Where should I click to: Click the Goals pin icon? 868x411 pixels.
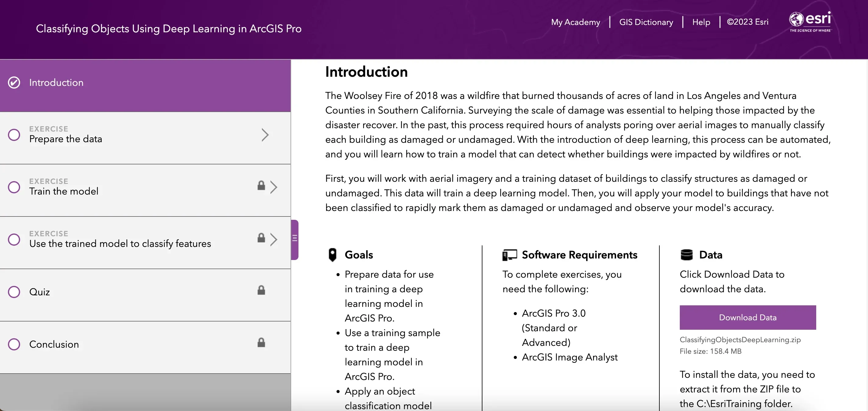coord(332,255)
